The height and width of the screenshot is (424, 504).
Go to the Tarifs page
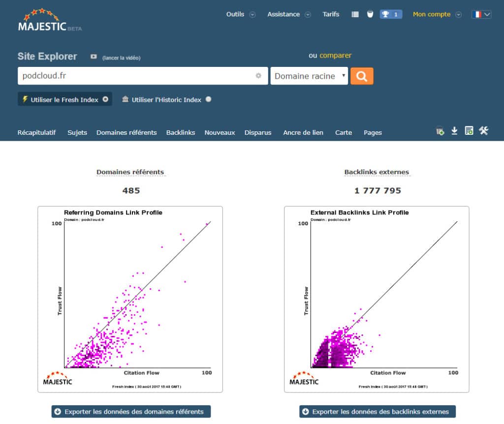click(x=331, y=14)
